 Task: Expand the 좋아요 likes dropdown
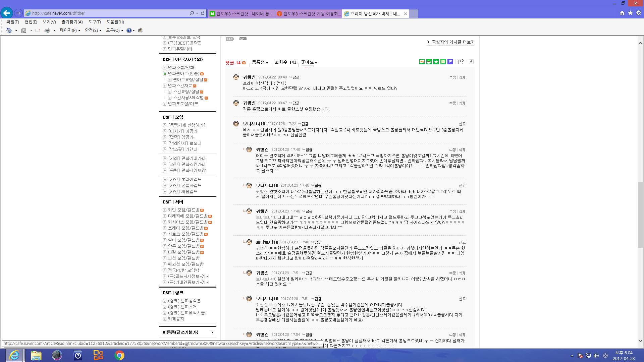click(x=309, y=62)
